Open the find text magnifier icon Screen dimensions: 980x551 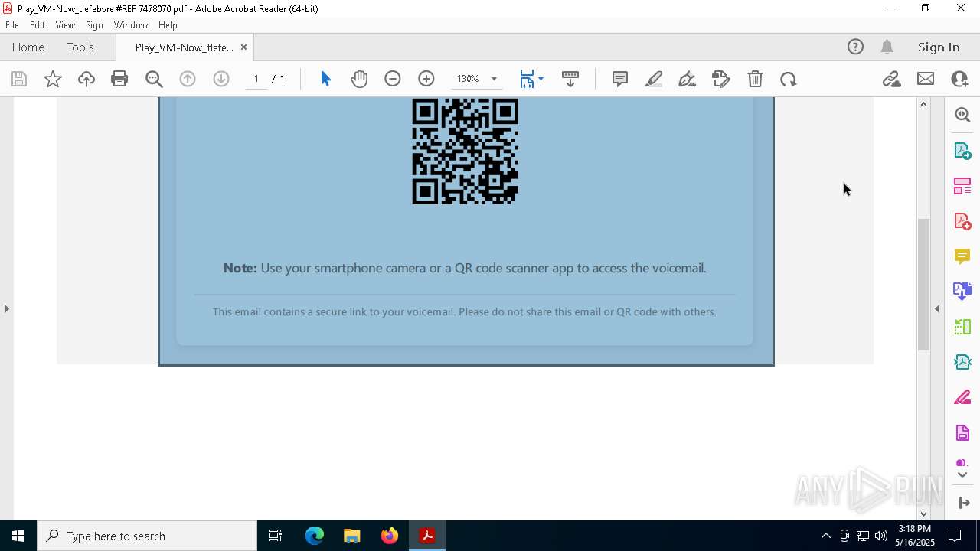(154, 79)
